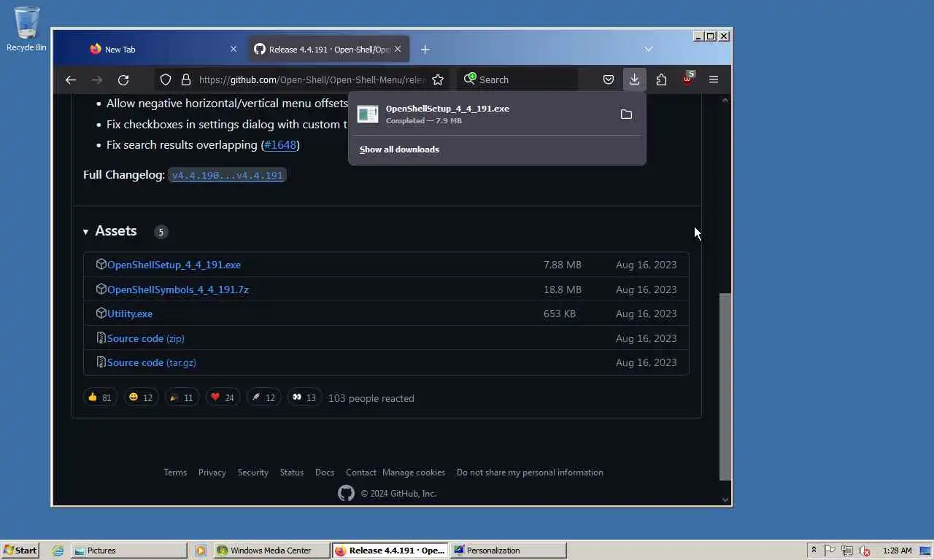The width and height of the screenshot is (934, 560).
Task: Open the v4.4.190...v4.4.191 changelog link
Action: [x=227, y=176]
